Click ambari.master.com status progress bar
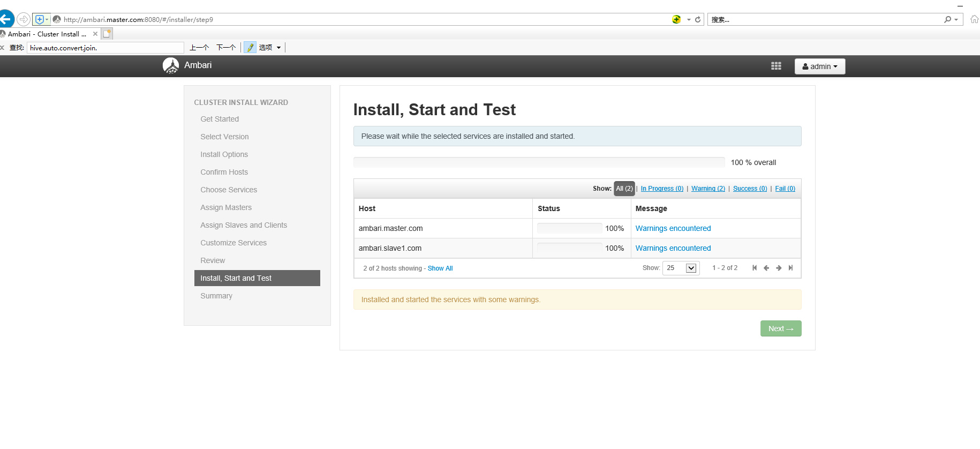Screen dimensions: 980x449 point(570,228)
